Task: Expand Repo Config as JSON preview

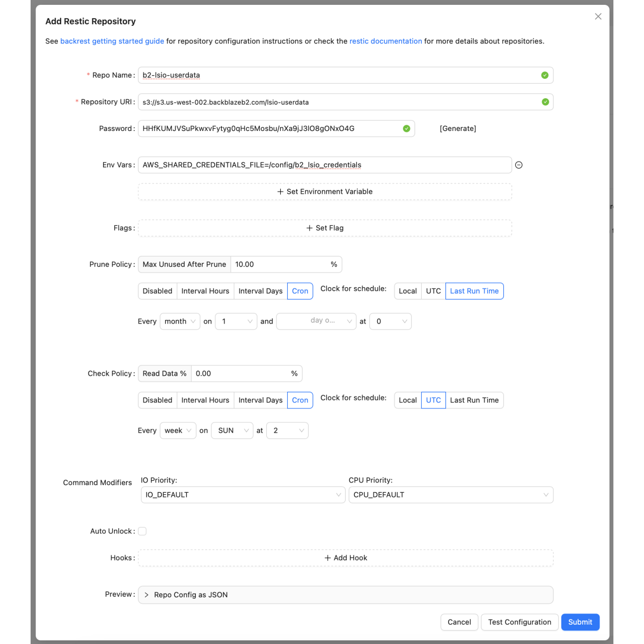Action: coord(191,595)
